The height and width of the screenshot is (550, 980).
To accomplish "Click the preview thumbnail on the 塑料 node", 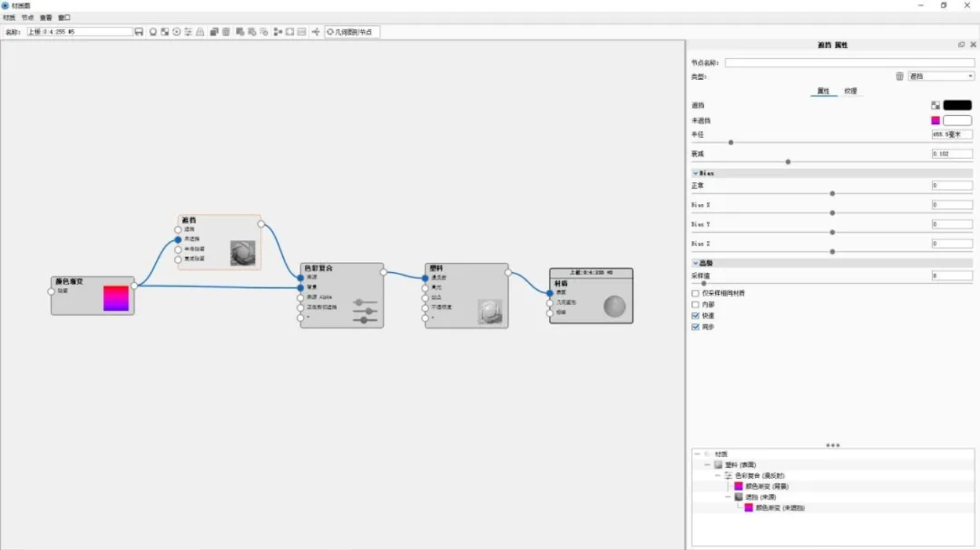I will pyautogui.click(x=490, y=311).
